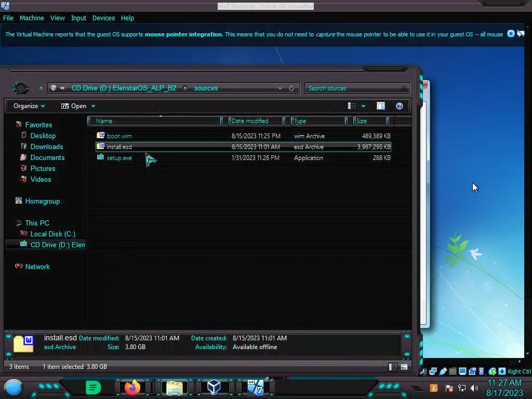Click the refresh icon in the address bar
Viewport: 532px width, 399px height.
coord(291,88)
